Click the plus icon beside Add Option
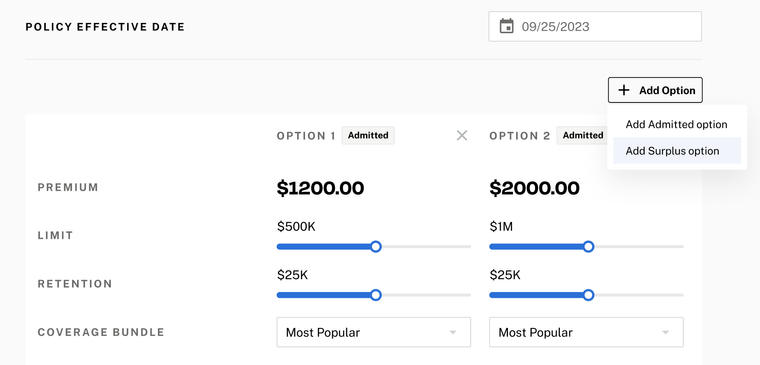Screen dimensions: 760x365 [624, 90]
